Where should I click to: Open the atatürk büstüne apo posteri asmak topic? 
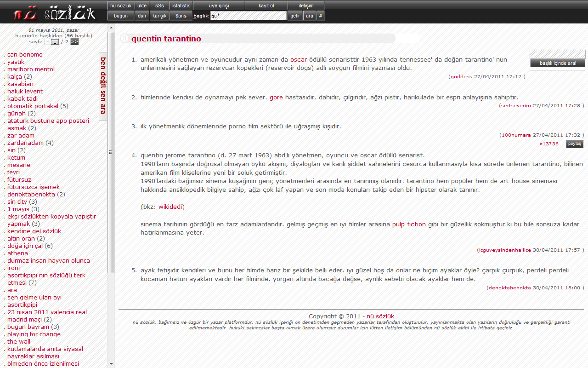click(48, 125)
